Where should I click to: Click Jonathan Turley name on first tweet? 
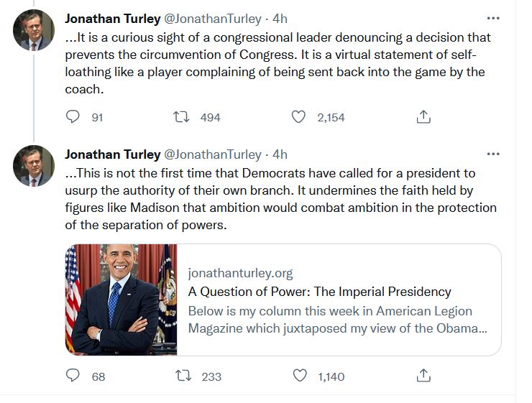[x=111, y=19]
